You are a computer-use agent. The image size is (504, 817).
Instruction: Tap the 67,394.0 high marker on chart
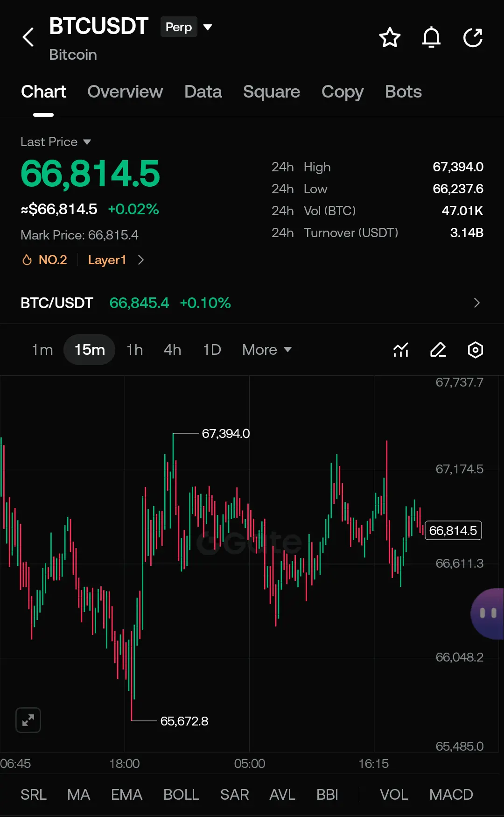coord(226,434)
